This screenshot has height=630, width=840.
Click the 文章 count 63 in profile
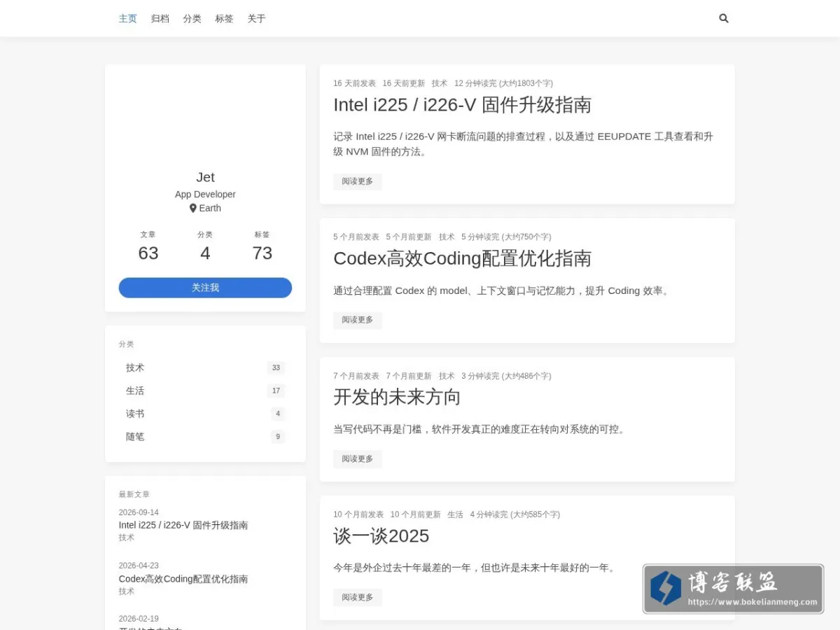(x=148, y=253)
